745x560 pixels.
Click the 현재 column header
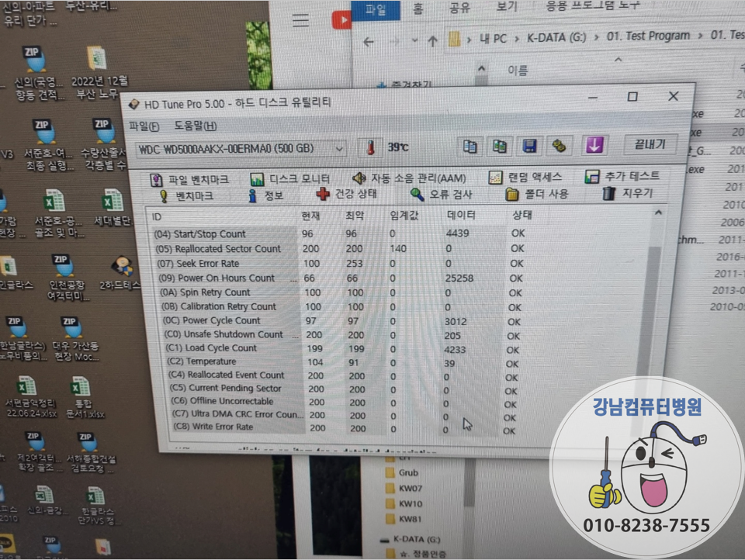point(310,216)
